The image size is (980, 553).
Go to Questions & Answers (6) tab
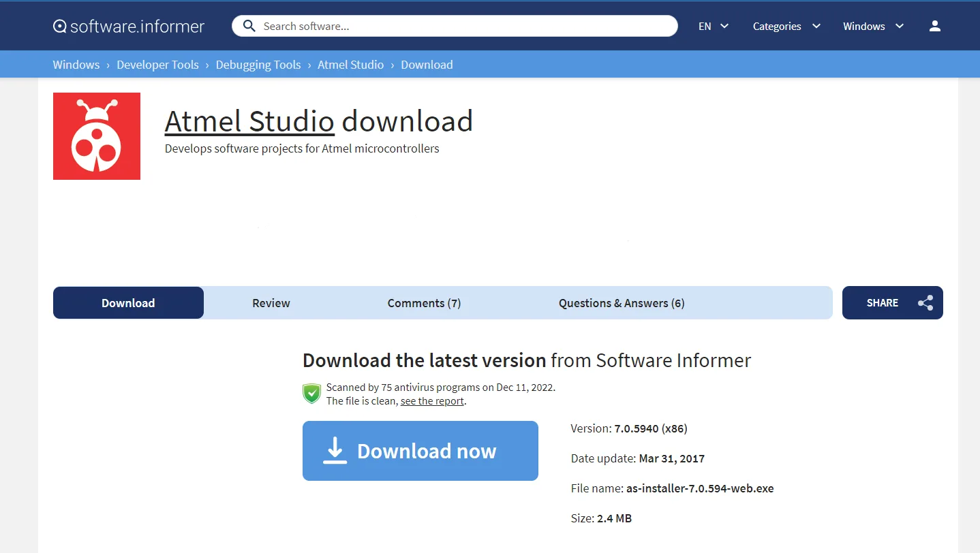pyautogui.click(x=621, y=303)
